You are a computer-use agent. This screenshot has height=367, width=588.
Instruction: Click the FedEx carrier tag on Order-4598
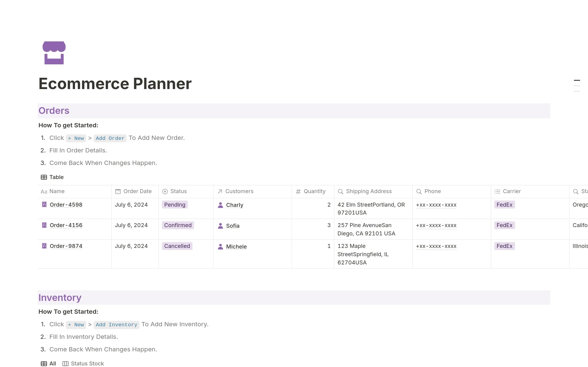504,204
